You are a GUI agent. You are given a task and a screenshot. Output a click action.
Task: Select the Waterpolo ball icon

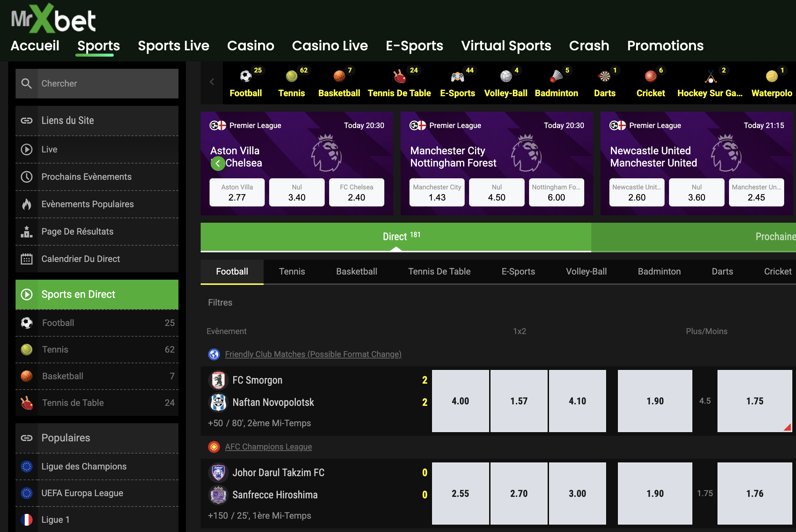point(772,77)
